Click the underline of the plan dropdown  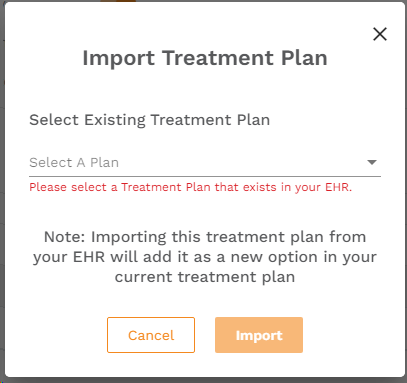(x=205, y=176)
